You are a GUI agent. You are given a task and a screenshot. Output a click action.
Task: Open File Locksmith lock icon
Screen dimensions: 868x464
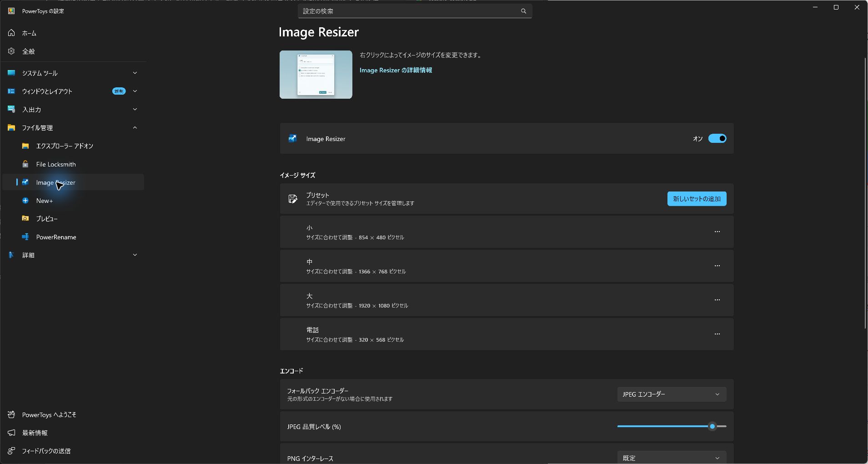(25, 164)
